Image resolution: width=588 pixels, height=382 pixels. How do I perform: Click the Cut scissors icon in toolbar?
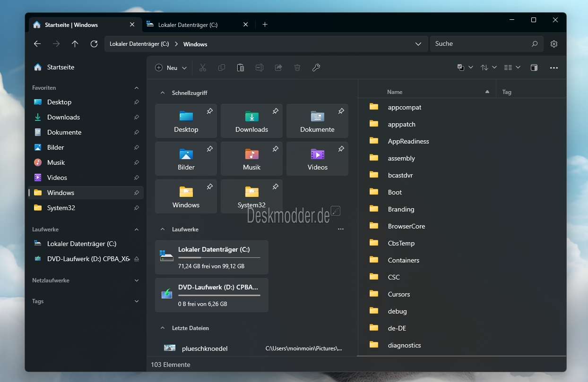coord(203,68)
